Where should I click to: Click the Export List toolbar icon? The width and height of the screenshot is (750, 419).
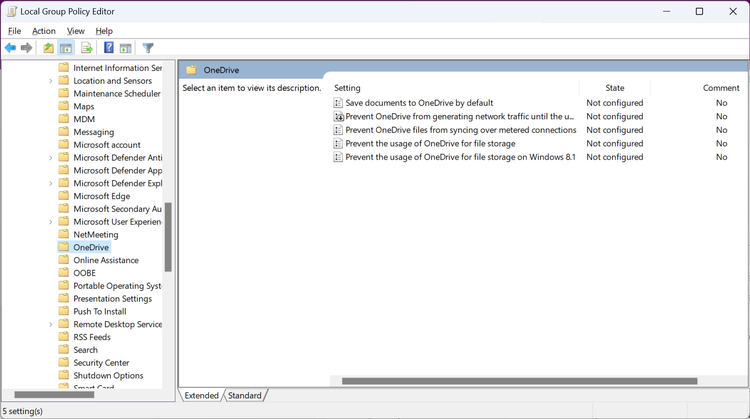[x=87, y=48]
